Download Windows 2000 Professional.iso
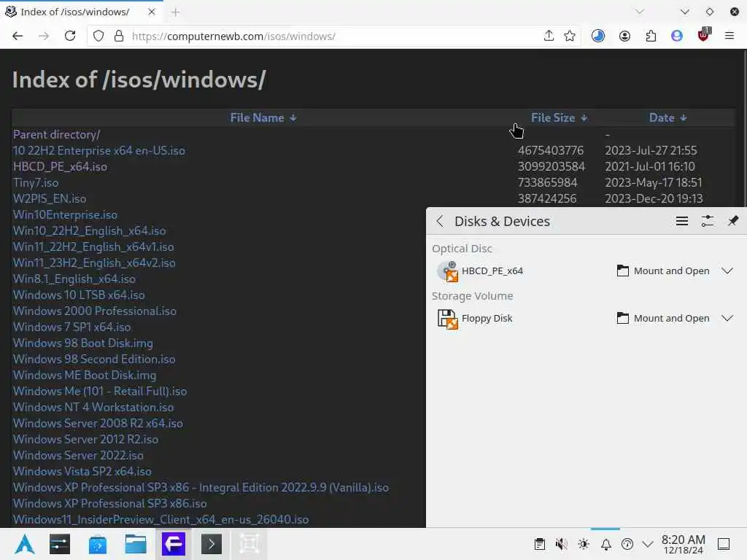This screenshot has height=560, width=747. pyautogui.click(x=94, y=311)
